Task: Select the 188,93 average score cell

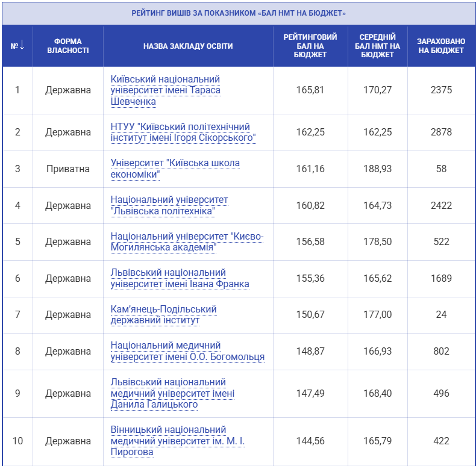Action: point(377,169)
